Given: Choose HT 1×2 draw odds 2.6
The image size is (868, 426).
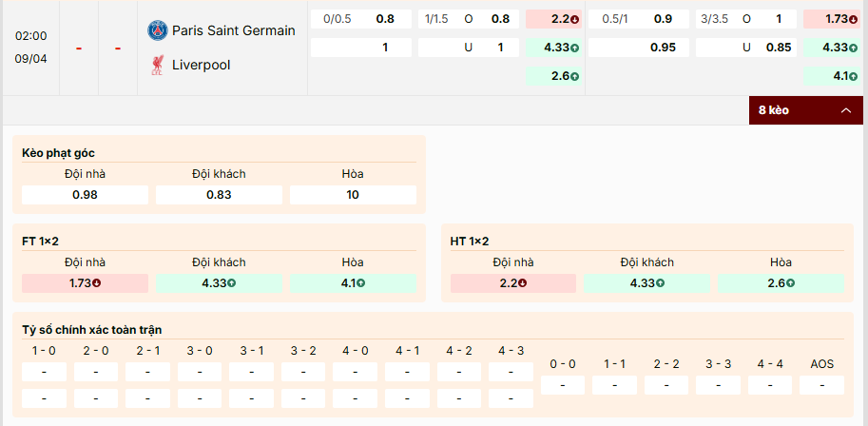Looking at the screenshot, I should coord(781,282).
